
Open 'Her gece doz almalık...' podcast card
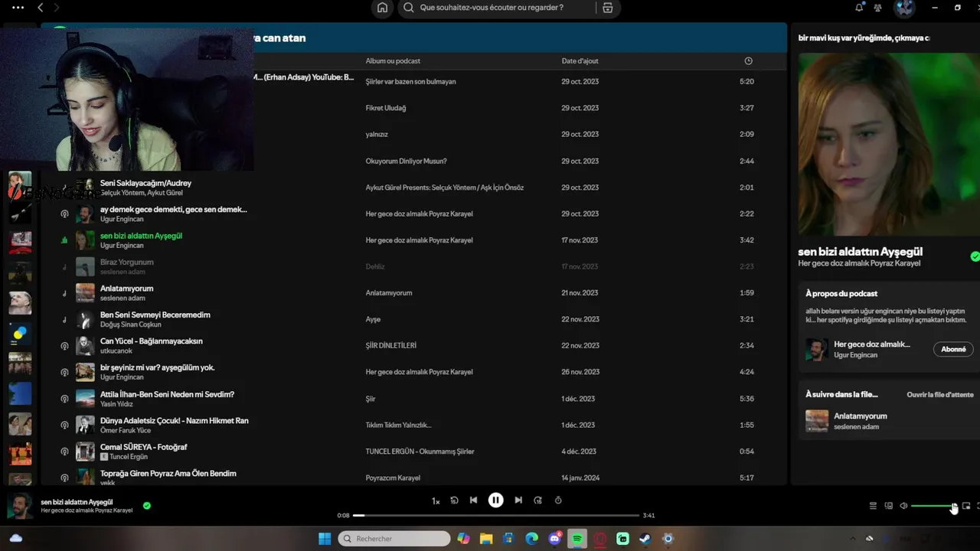pos(872,344)
